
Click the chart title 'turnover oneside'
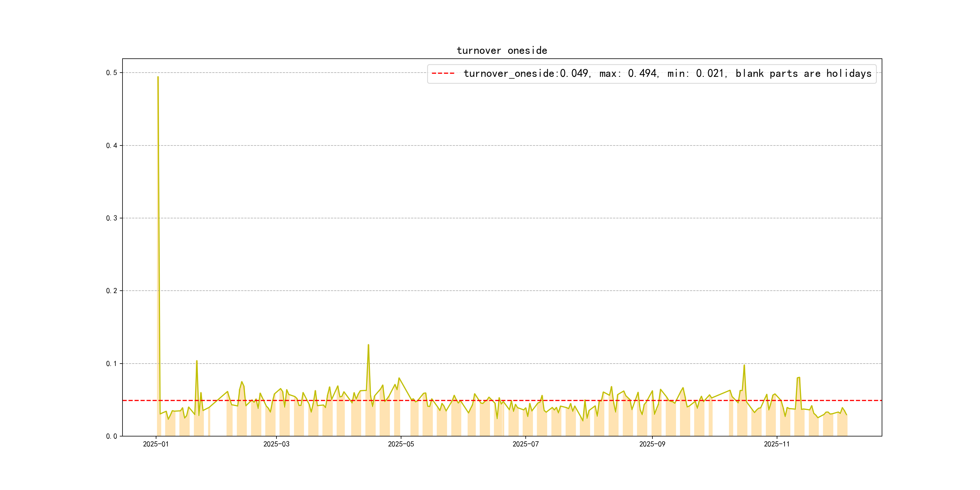tap(501, 51)
